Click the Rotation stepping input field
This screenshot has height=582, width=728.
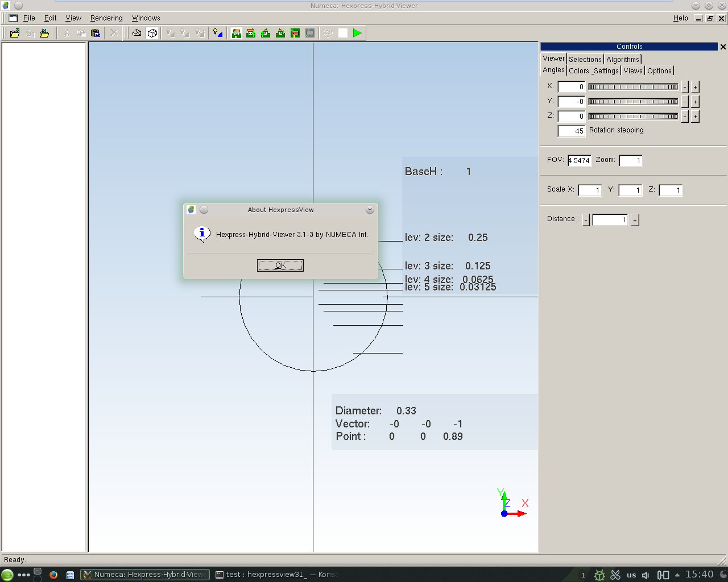pos(571,131)
